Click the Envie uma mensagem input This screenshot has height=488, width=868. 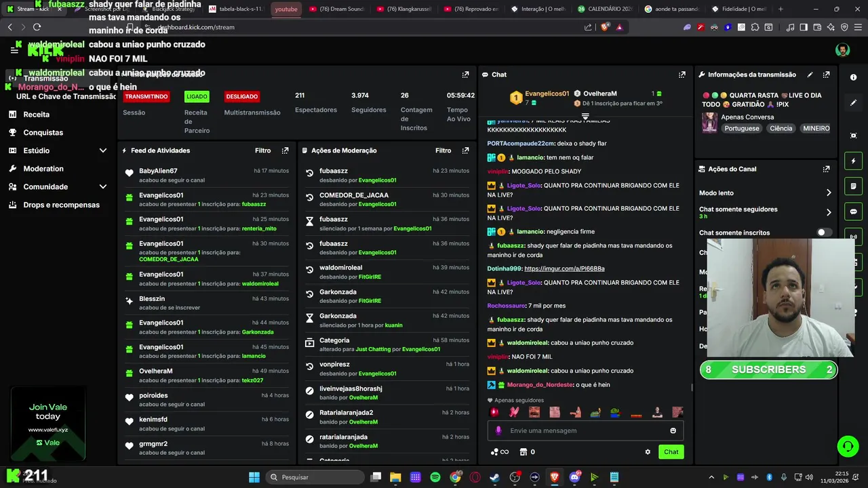point(587,430)
